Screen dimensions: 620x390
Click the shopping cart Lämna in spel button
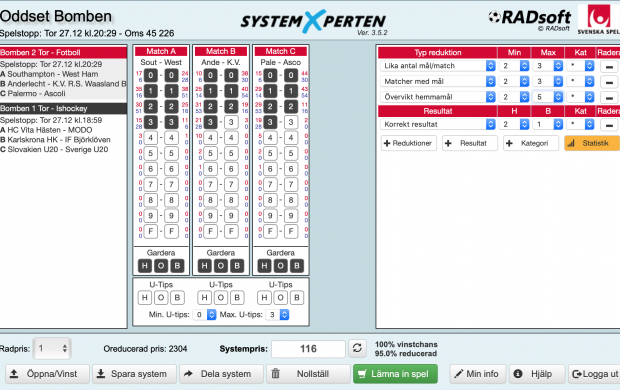click(395, 374)
